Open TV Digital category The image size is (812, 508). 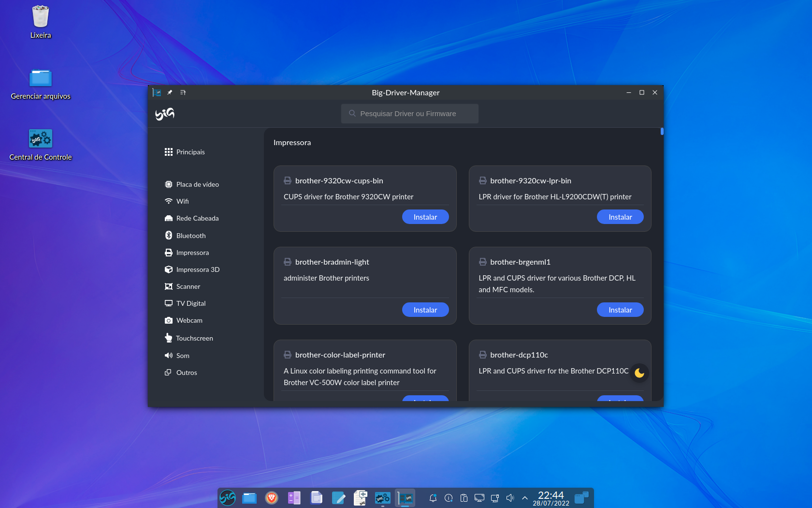185,303
